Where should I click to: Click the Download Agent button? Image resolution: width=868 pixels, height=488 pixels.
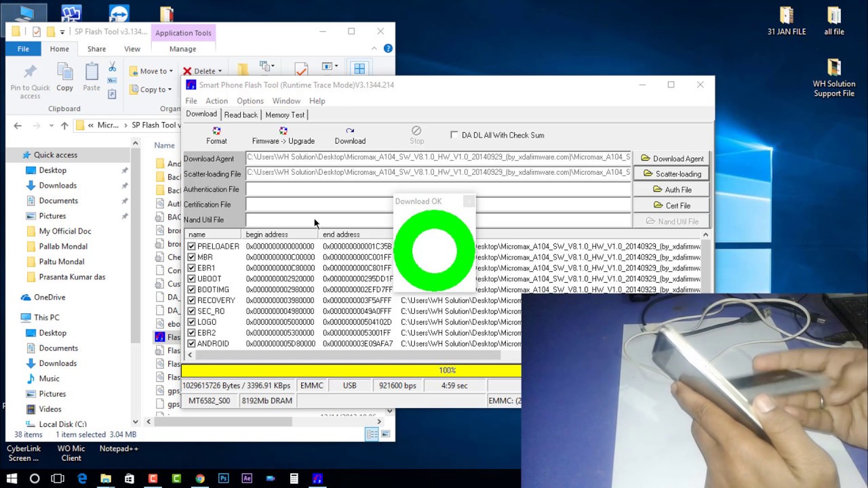671,159
